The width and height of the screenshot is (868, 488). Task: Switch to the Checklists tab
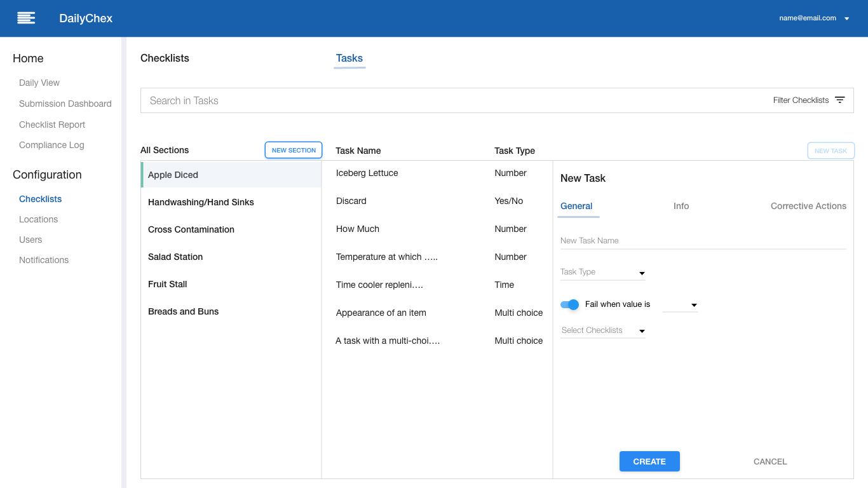click(x=165, y=58)
